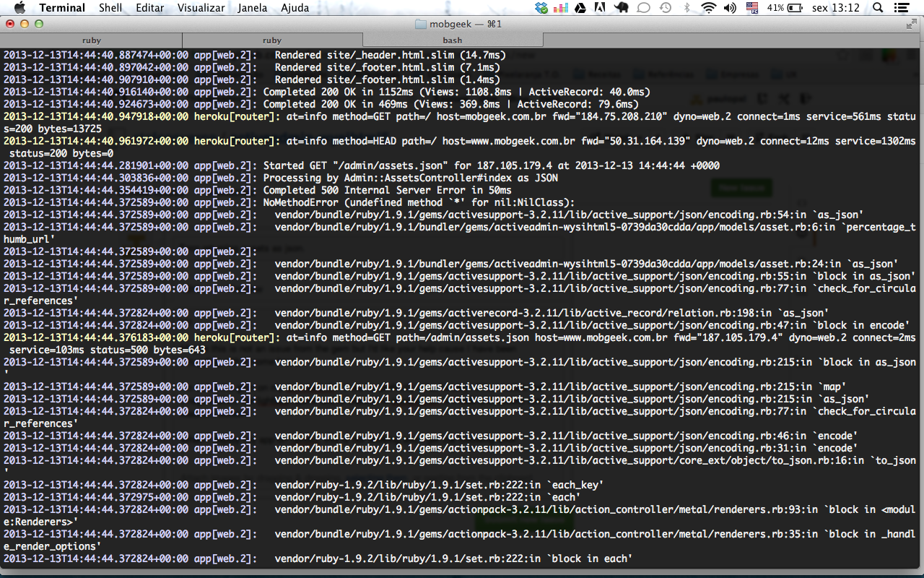
Task: Click the Bluetooth status icon
Action: pyautogui.click(x=687, y=8)
